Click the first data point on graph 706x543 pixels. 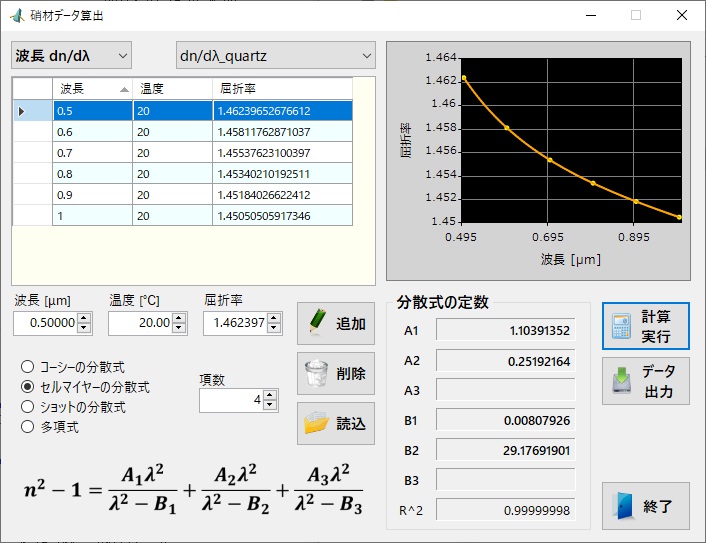coord(464,78)
